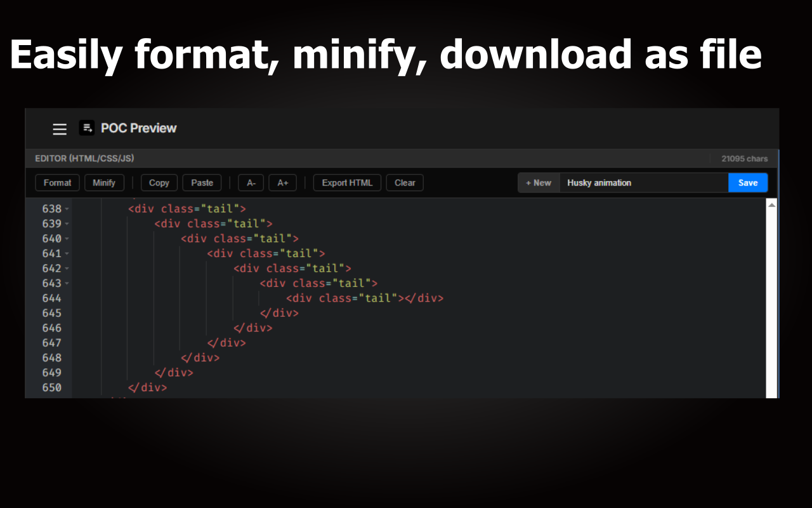Viewport: 812px width, 508px height.
Task: Collapse code fold at line 643
Action: tap(67, 283)
